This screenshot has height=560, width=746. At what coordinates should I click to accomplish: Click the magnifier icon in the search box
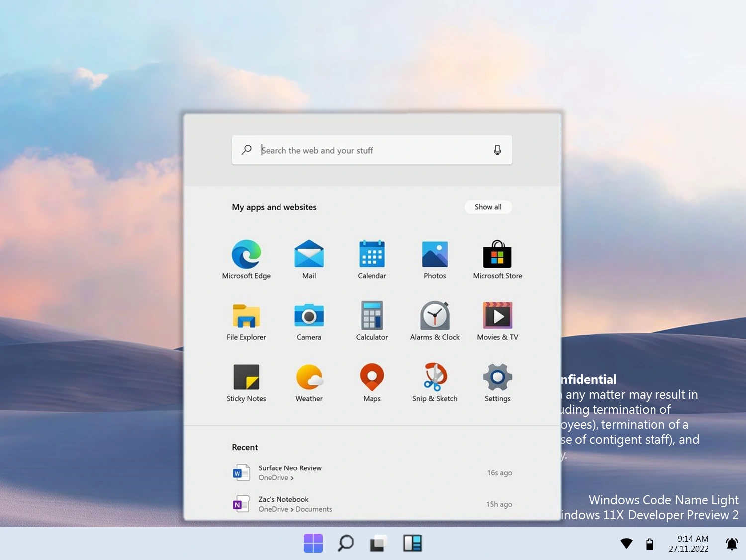246,150
